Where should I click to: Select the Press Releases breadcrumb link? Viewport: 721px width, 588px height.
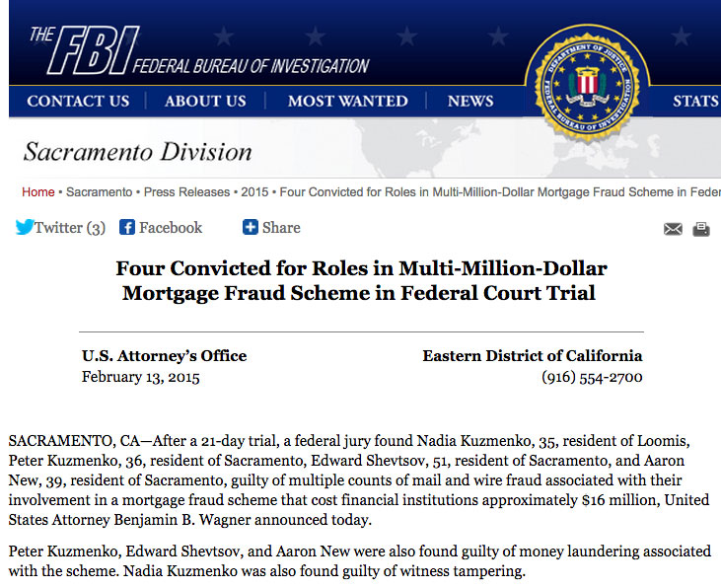click(x=186, y=191)
